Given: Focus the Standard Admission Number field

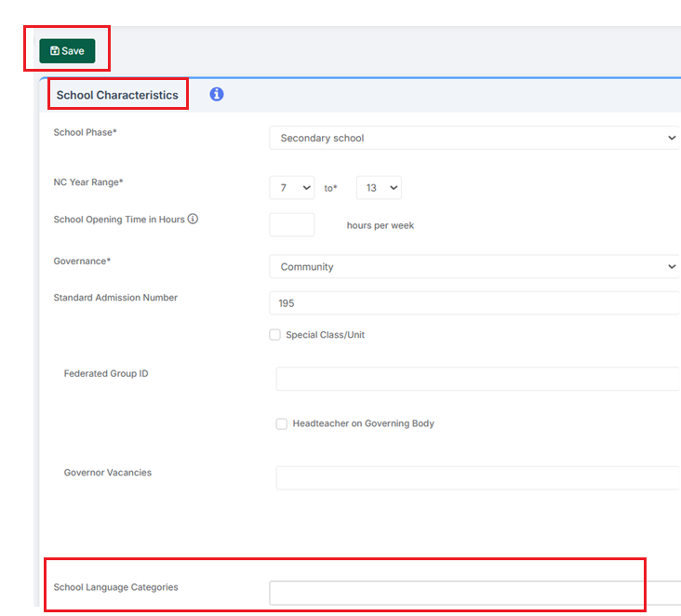Looking at the screenshot, I should coord(476,303).
